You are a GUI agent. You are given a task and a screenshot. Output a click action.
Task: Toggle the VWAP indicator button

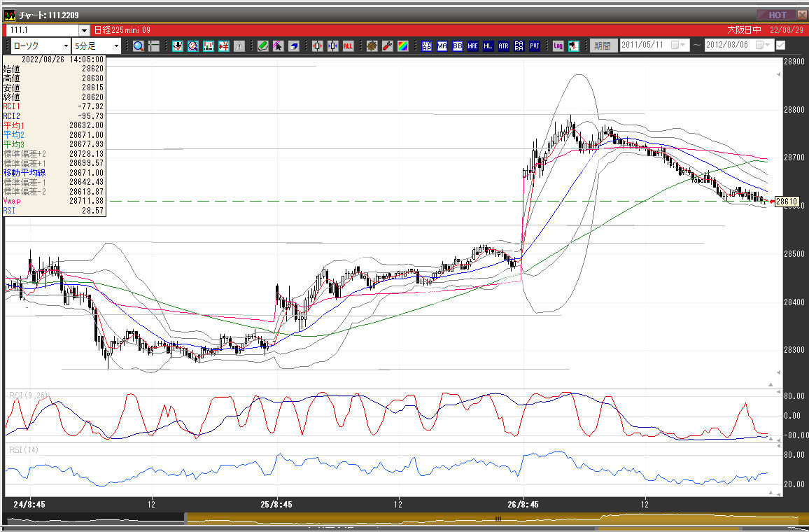(x=427, y=46)
